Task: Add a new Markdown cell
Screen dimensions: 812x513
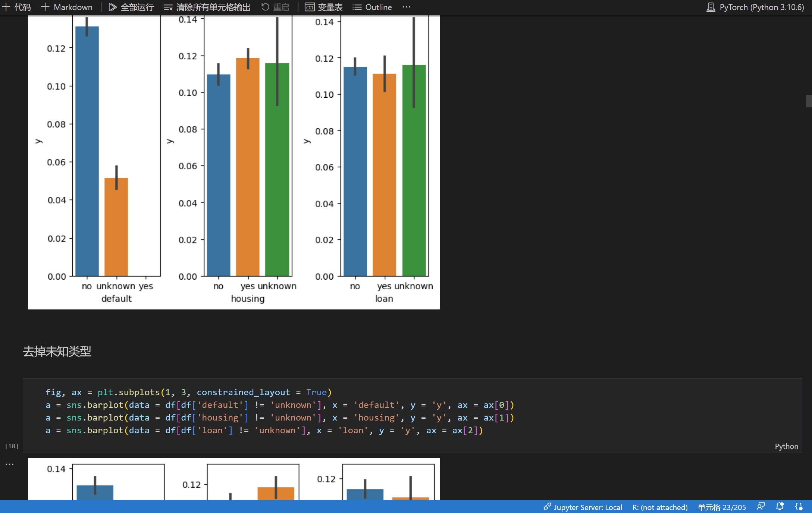Action: pos(67,7)
